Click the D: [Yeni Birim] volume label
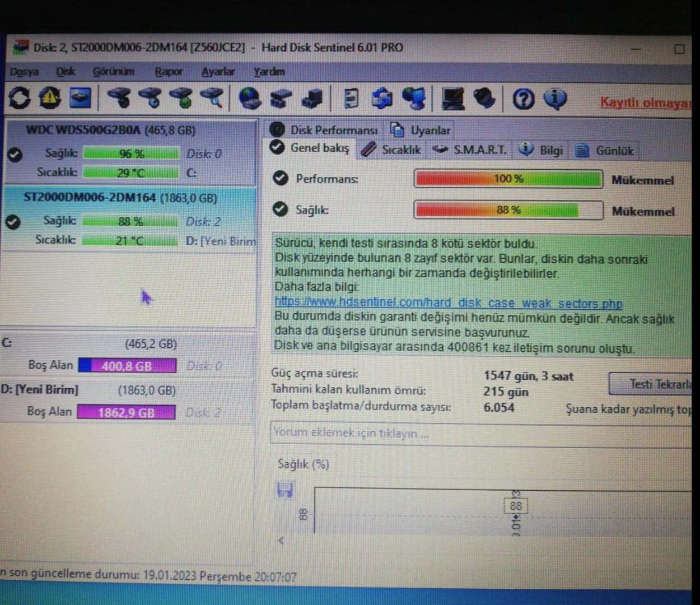Viewport: 700px width, 605px height. pos(40,389)
